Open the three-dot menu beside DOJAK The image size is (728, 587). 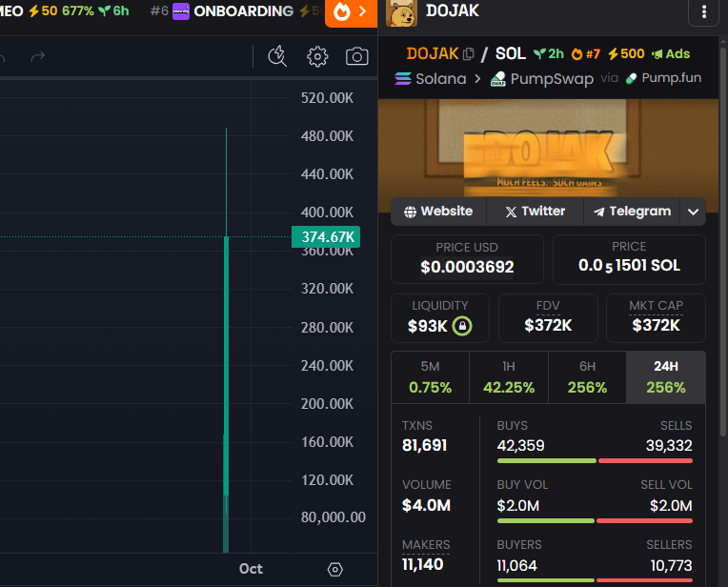point(704,11)
